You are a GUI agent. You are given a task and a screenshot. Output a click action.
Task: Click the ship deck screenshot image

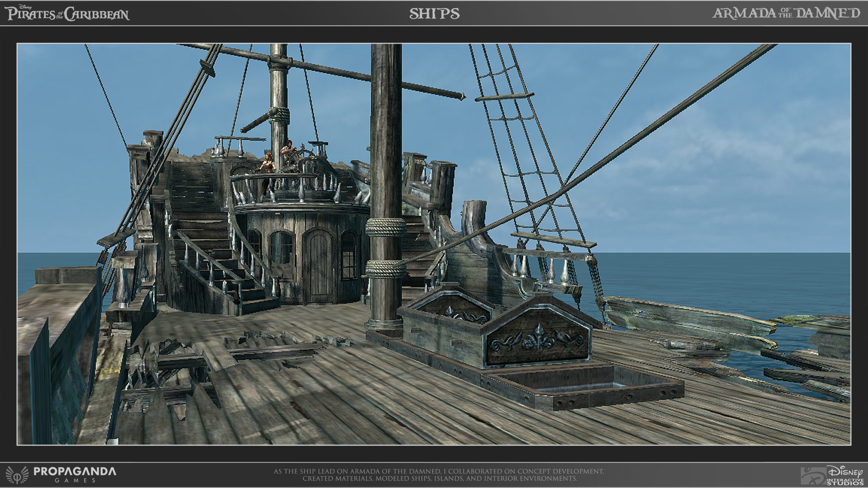point(434,244)
